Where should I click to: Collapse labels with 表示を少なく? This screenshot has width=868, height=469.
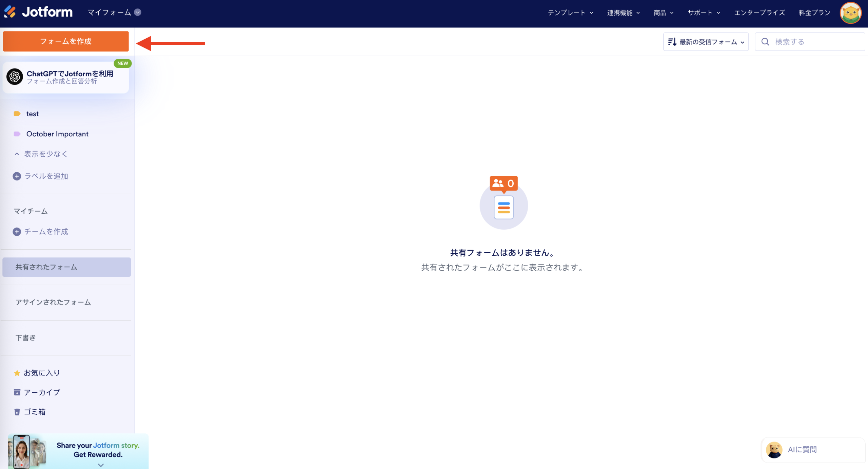pyautogui.click(x=45, y=154)
